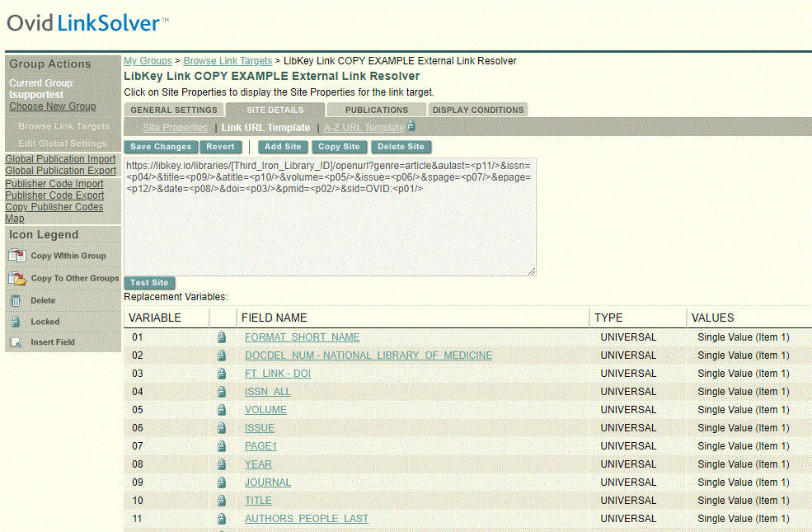
Task: Open the ISSUE field link
Action: coord(260,428)
